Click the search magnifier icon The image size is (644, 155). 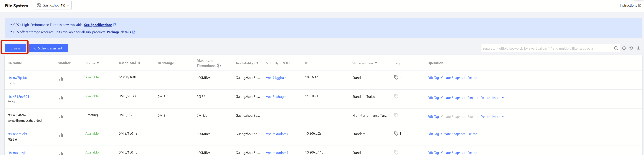[x=616, y=48]
